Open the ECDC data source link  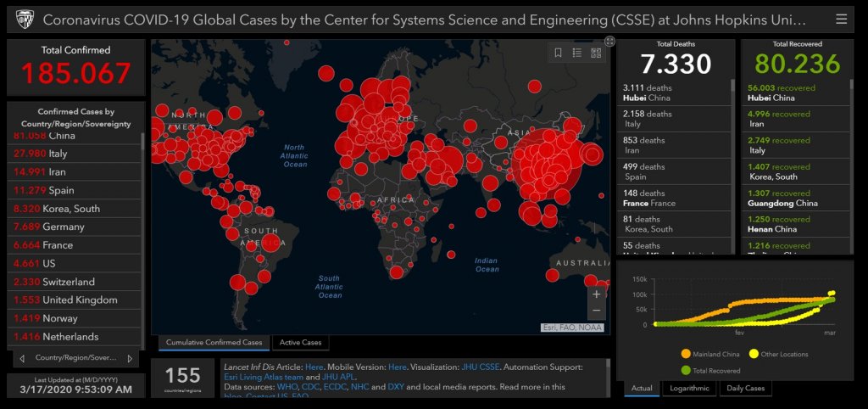pos(334,387)
